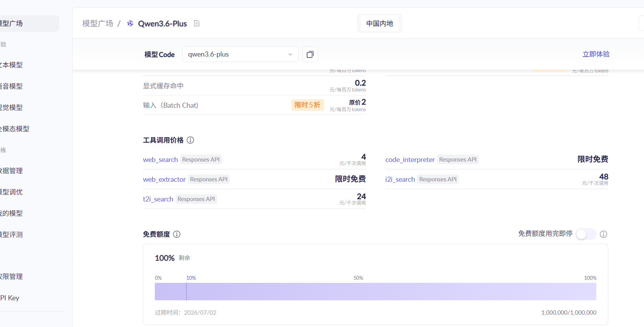Open 视觉模型 in the sidebar
The image size is (644, 327).
tap(12, 108)
